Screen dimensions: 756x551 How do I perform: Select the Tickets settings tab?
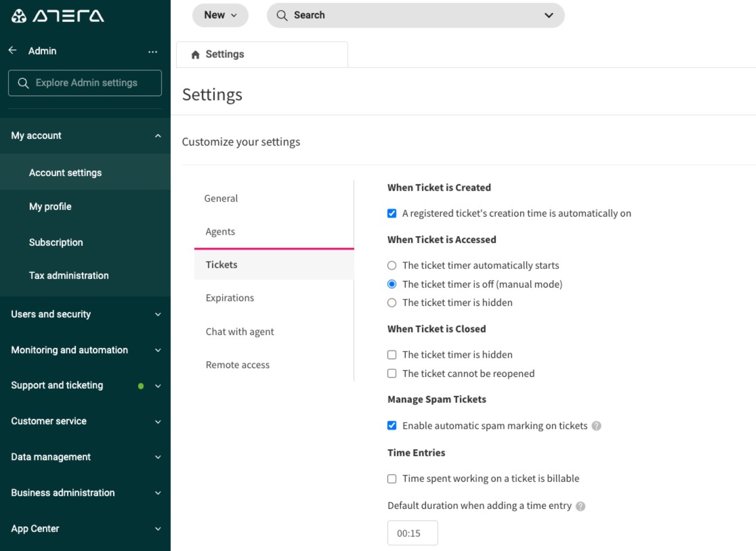click(x=274, y=264)
